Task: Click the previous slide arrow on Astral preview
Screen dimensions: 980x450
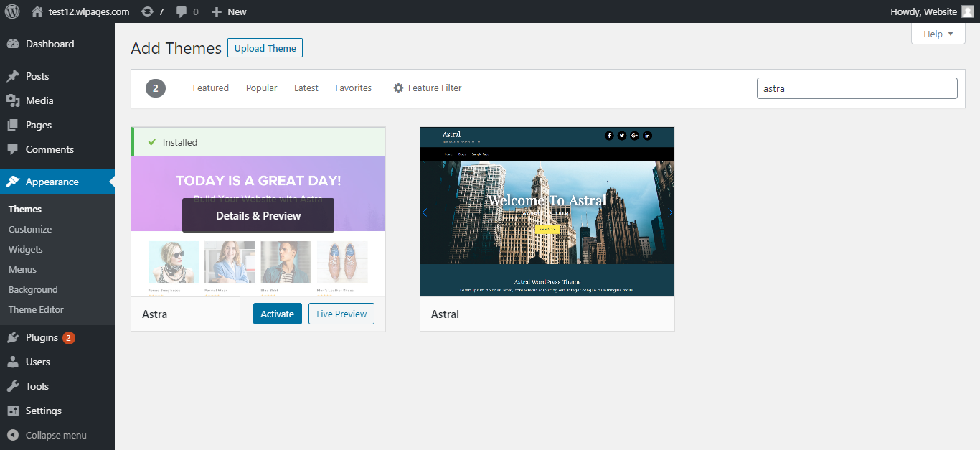Action: pos(425,212)
